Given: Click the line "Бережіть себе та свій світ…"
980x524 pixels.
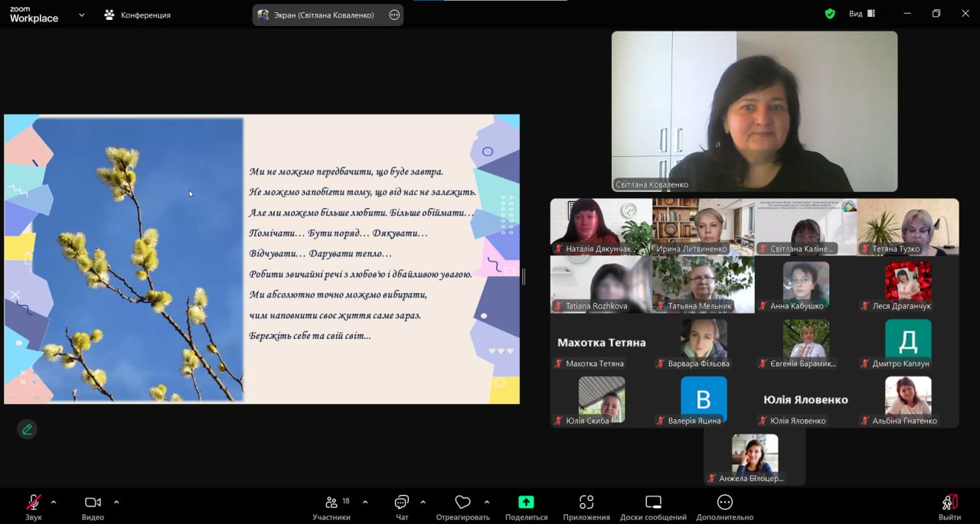Looking at the screenshot, I should (x=310, y=336).
